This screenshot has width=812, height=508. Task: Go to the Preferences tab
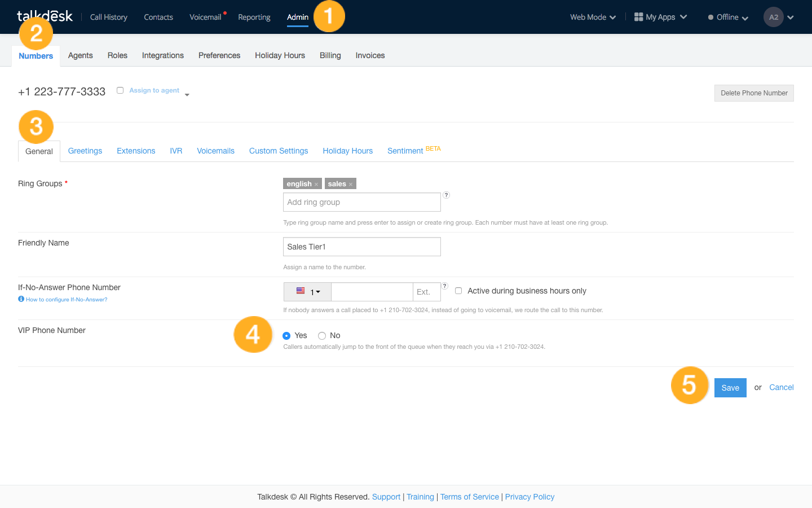tap(219, 55)
